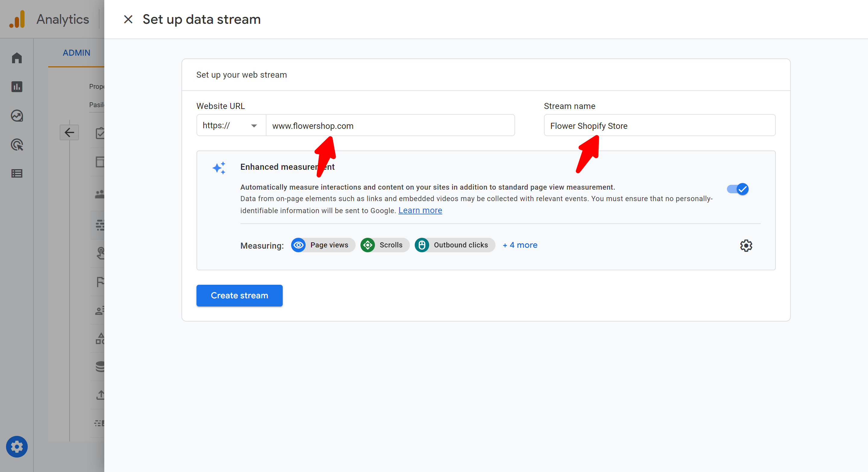Disable the Enhanced measurement toggle
This screenshot has height=472, width=868.
click(737, 189)
